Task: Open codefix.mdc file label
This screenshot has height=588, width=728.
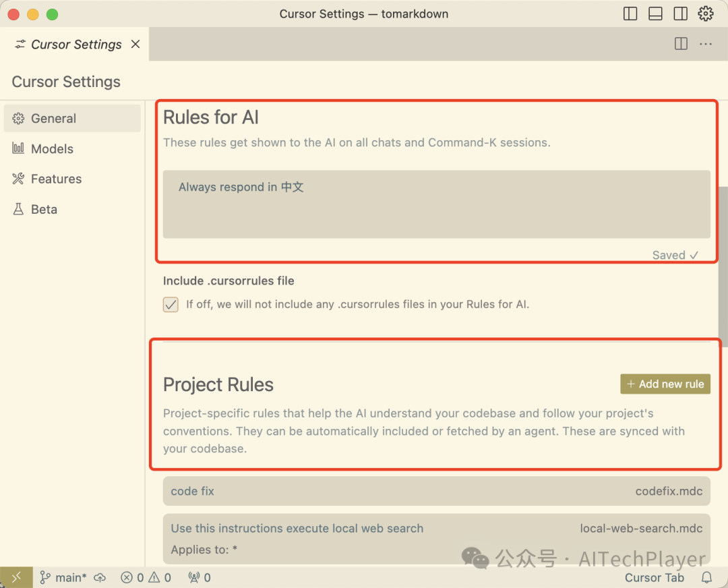Action: click(669, 491)
